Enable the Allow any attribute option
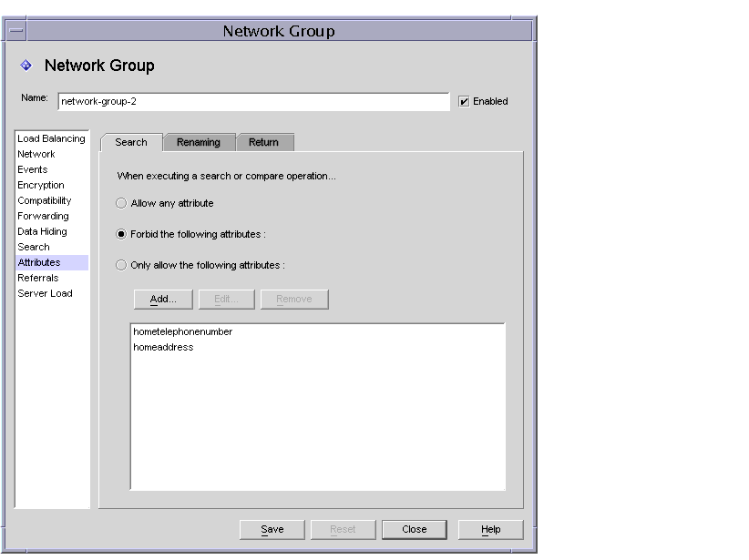The image size is (749, 560). [x=120, y=203]
